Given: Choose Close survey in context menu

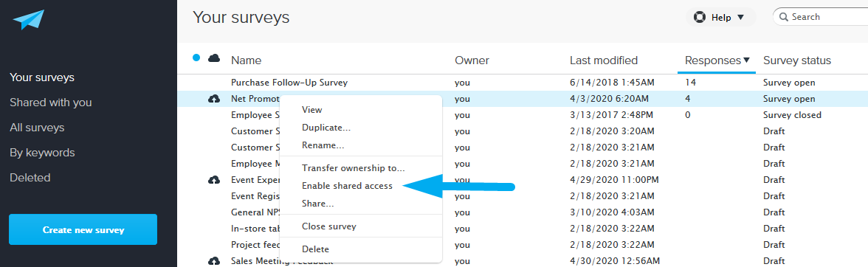Looking at the screenshot, I should (329, 226).
